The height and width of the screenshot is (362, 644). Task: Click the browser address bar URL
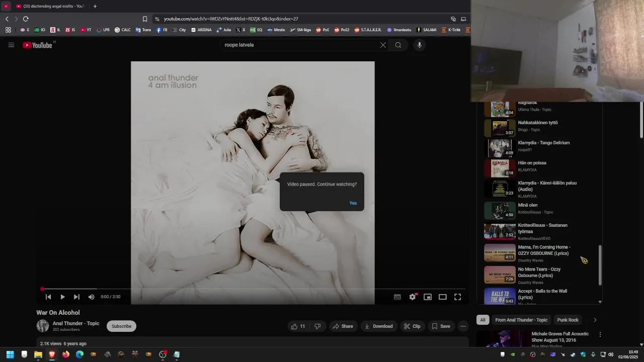pos(231,19)
